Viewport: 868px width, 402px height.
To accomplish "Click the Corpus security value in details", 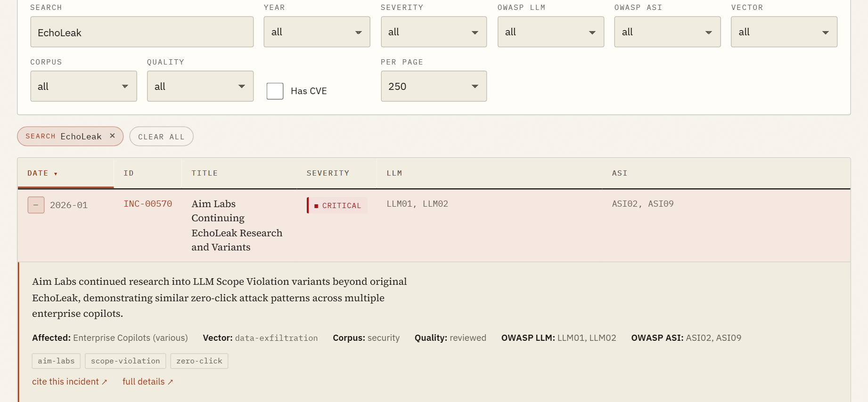I will pos(384,338).
